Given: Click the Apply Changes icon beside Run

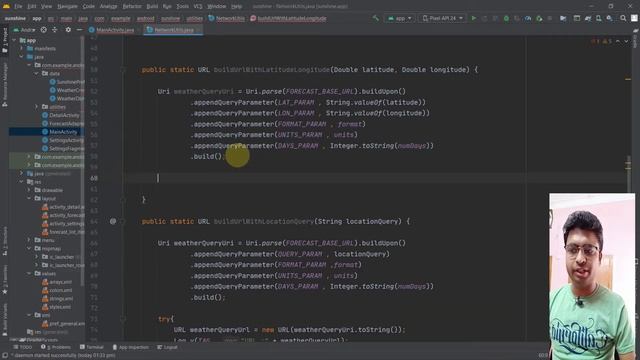Looking at the screenshot, I should point(484,18).
